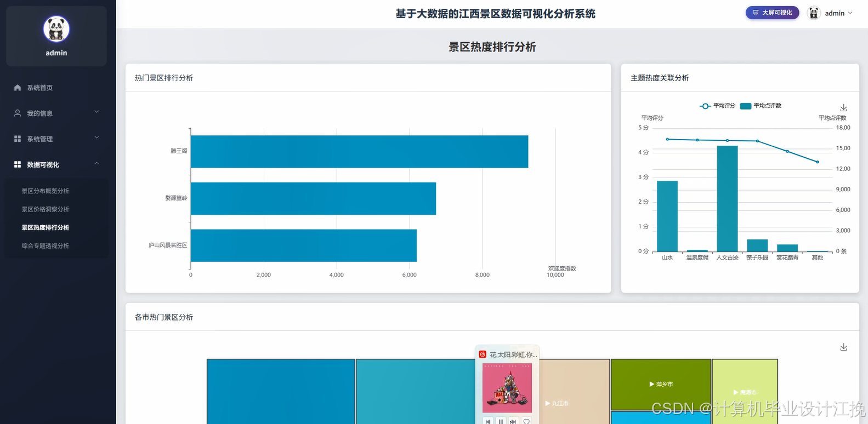Select 景区热度排行分析 submenu item
868x424 pixels.
(45, 227)
